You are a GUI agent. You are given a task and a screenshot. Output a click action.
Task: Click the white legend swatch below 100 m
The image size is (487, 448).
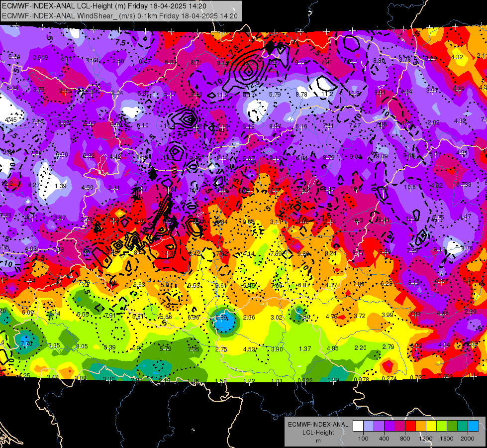point(358,426)
